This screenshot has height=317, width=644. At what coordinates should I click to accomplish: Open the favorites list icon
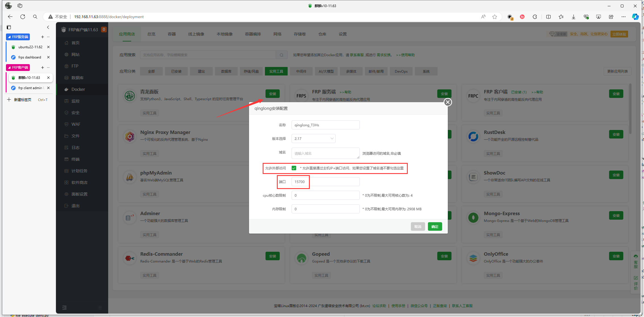[x=561, y=17]
